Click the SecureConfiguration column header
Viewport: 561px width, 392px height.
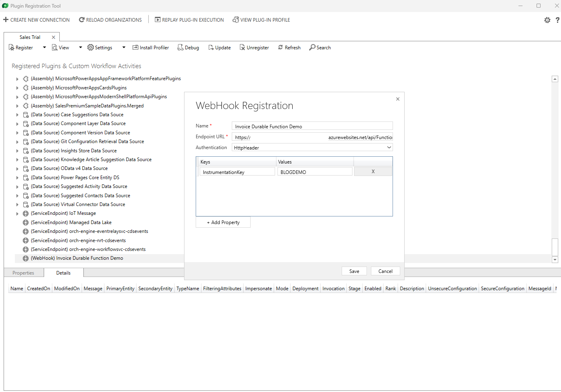pyautogui.click(x=502, y=289)
